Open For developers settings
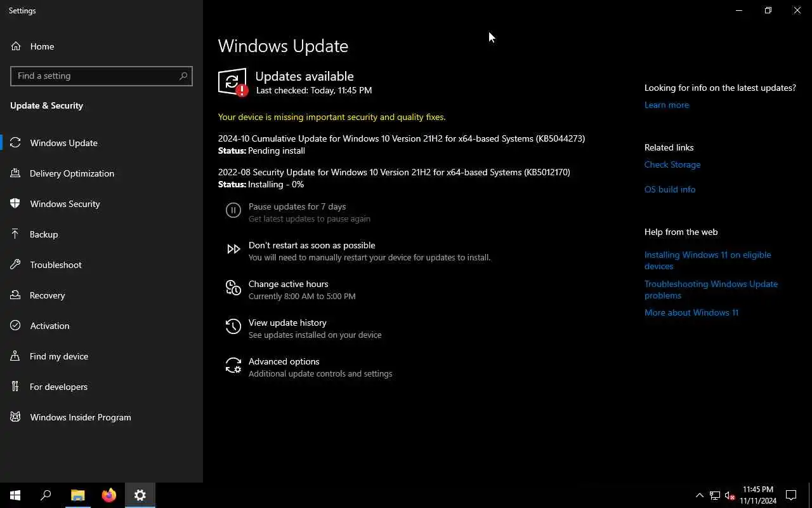The image size is (812, 508). (101, 387)
